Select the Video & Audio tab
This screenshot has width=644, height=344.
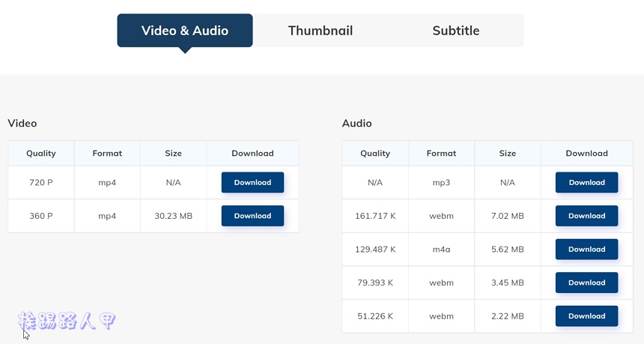pos(185,31)
